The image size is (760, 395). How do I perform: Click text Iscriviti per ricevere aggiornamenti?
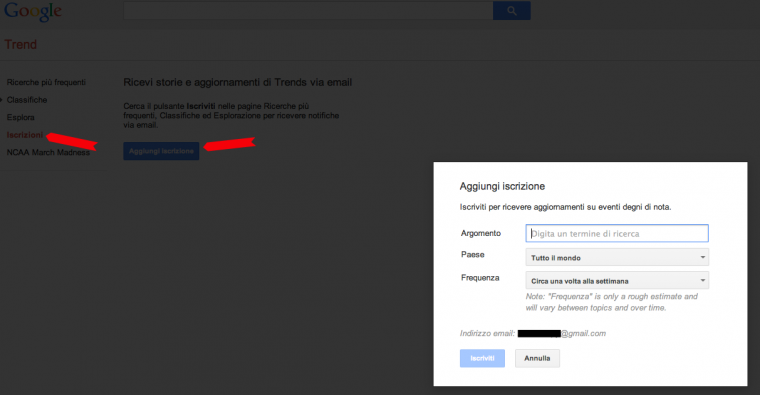coord(565,207)
